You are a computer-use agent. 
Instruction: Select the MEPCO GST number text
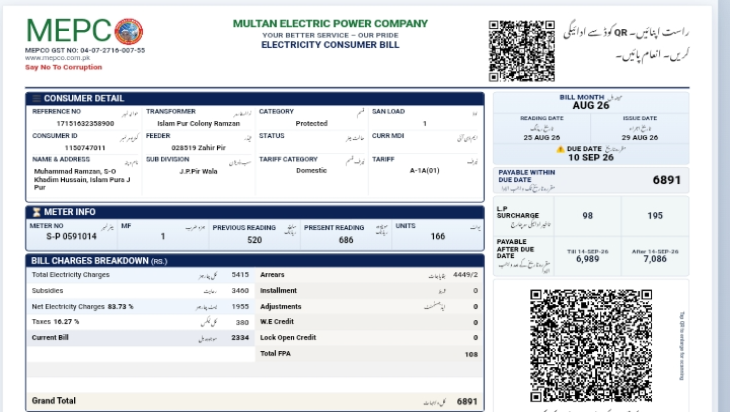click(x=85, y=50)
